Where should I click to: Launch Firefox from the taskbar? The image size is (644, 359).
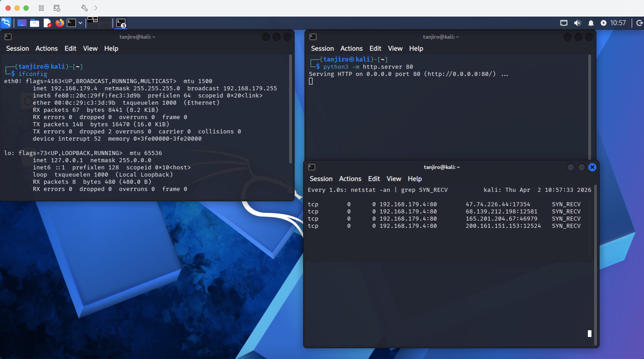[60, 23]
